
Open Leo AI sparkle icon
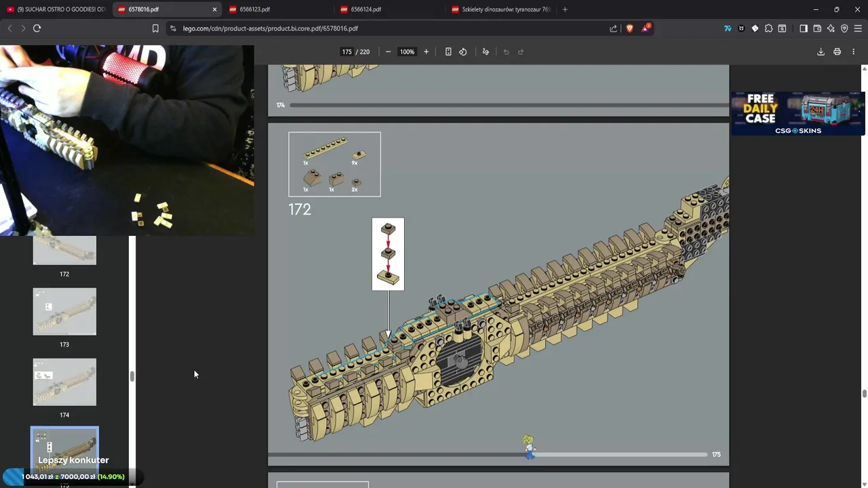coord(831,28)
